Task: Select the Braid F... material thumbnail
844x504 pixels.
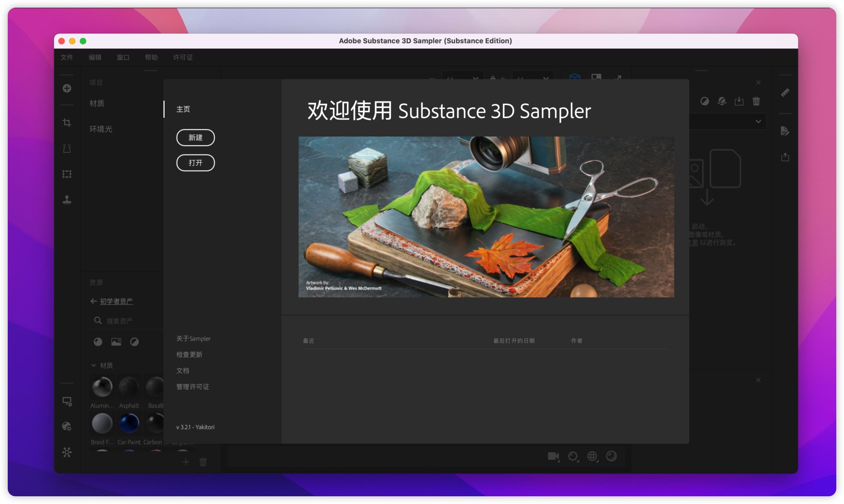Action: tap(102, 423)
